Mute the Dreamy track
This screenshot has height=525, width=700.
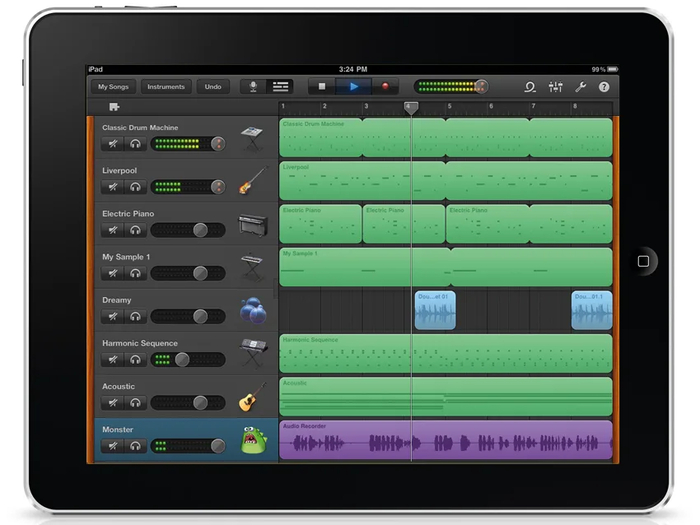112,316
